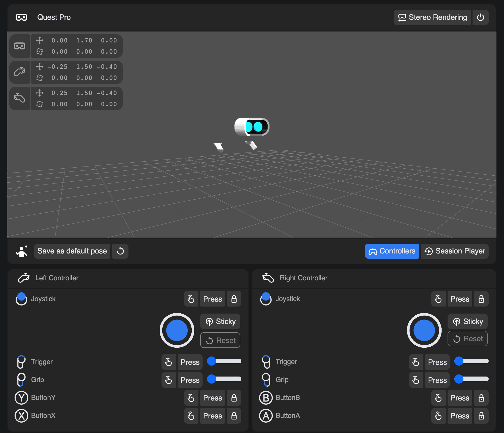The width and height of the screenshot is (504, 433).
Task: Click the headset device icon top left
Action: click(21, 17)
